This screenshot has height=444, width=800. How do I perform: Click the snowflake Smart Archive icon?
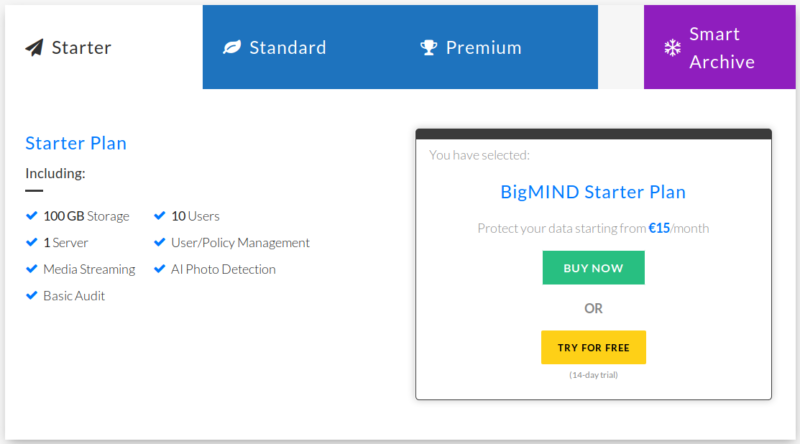(x=672, y=48)
